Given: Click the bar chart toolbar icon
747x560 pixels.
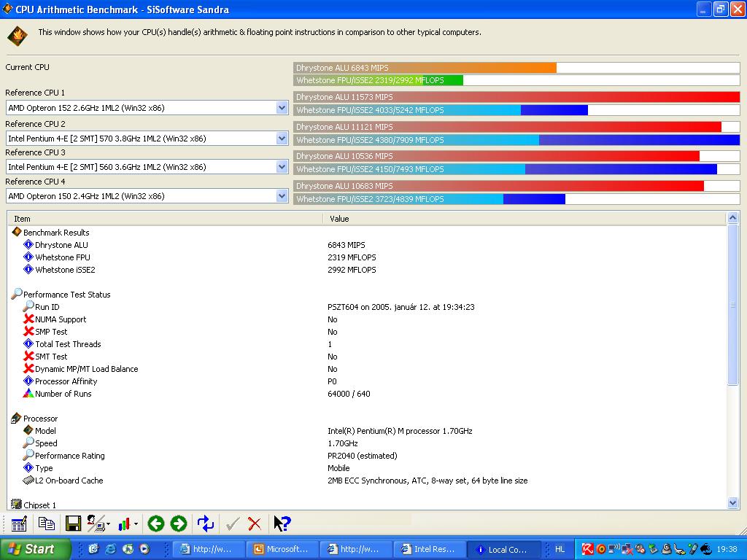Looking at the screenshot, I should 124,524.
